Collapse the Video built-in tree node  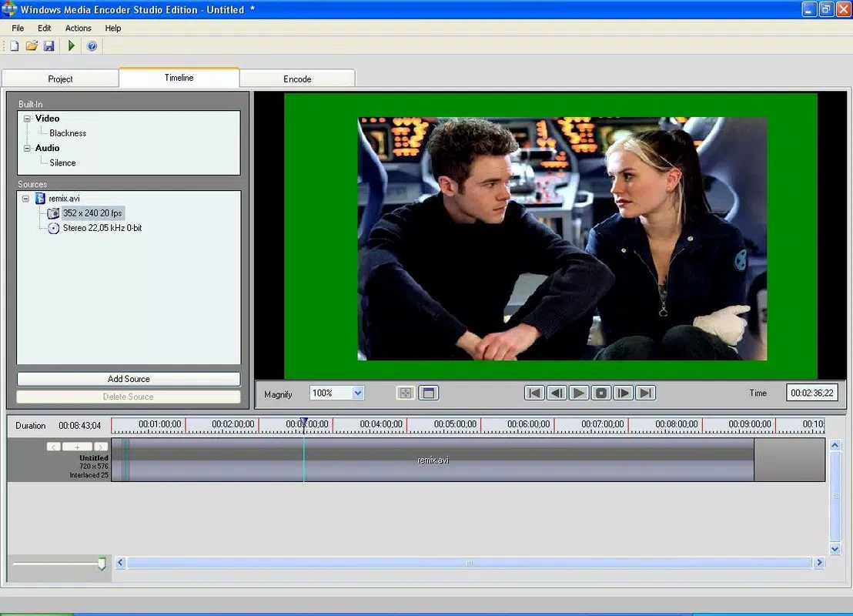[x=27, y=118]
